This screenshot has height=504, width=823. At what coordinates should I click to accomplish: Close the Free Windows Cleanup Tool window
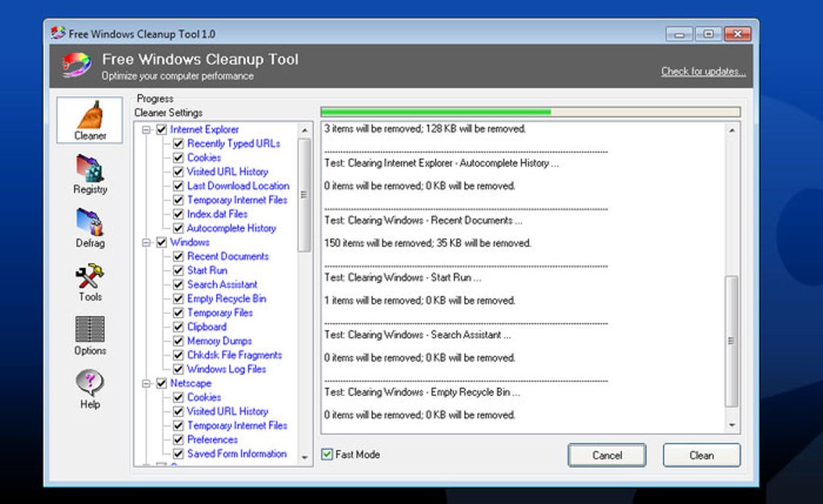737,34
